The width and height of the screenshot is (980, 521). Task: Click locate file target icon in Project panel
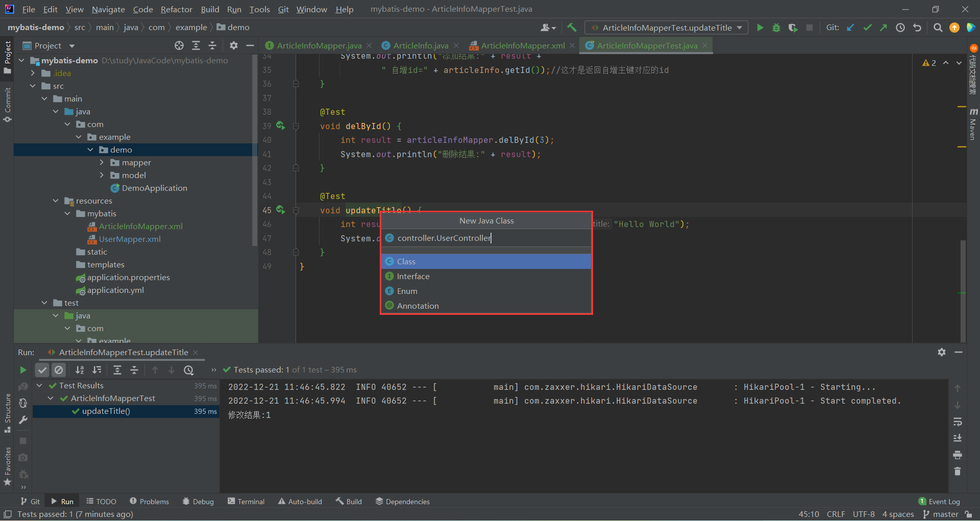coord(179,45)
